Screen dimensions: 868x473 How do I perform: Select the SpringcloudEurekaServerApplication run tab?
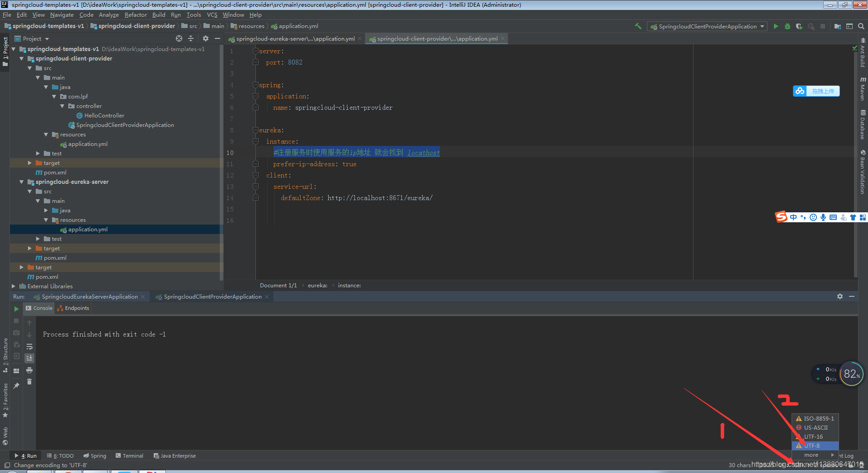[x=90, y=297]
